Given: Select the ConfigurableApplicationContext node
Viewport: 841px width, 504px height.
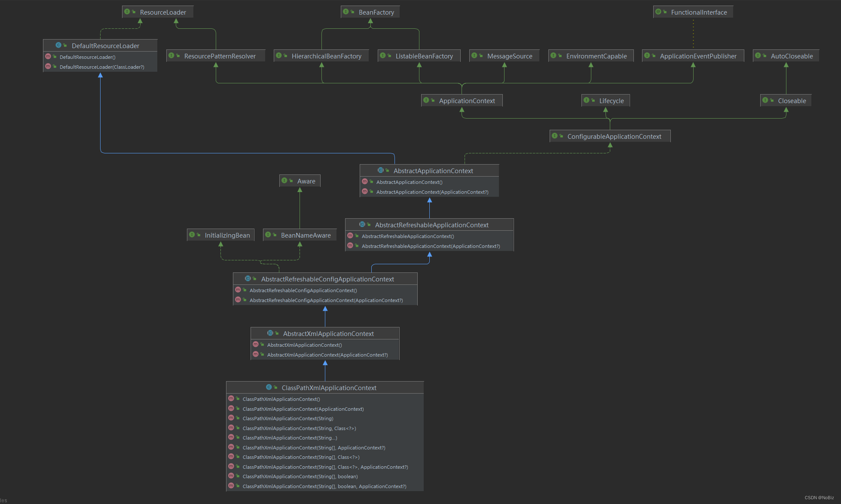Looking at the screenshot, I should pyautogui.click(x=614, y=137).
